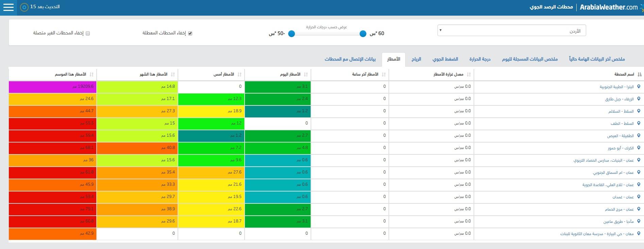The image size is (644, 249).
Task: Click map pin icon for مأدبا - طريق ماعين
Action: click(639, 221)
